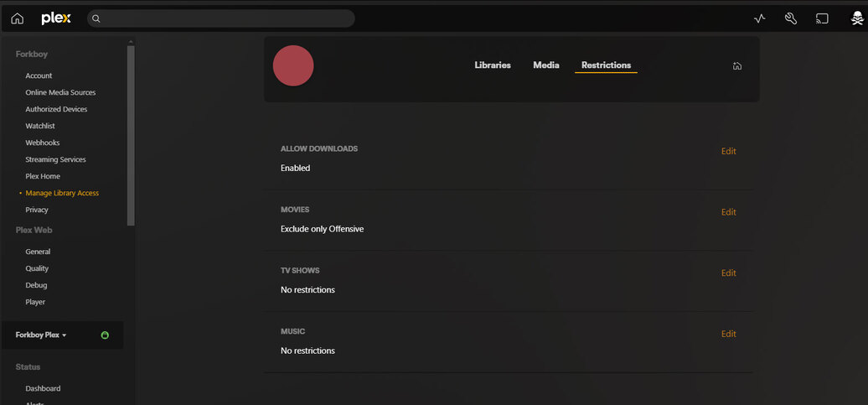Edit the Music restriction
This screenshot has height=405, width=868.
pos(729,334)
